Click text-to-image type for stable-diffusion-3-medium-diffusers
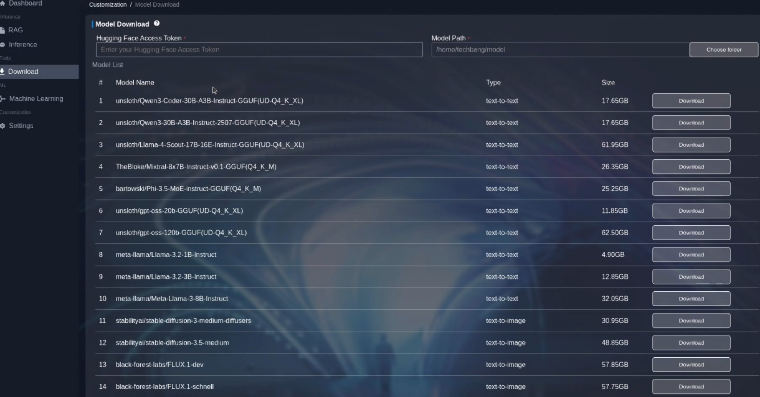 [506, 320]
